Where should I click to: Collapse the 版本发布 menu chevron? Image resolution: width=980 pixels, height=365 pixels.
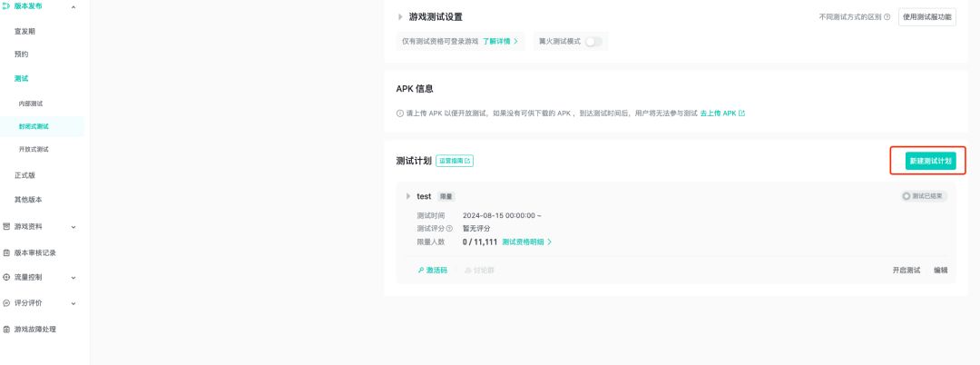point(73,7)
